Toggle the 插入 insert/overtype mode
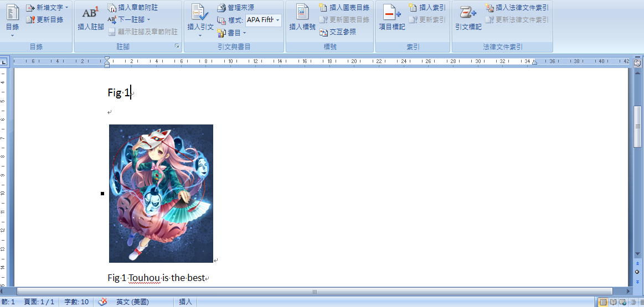 pos(186,302)
